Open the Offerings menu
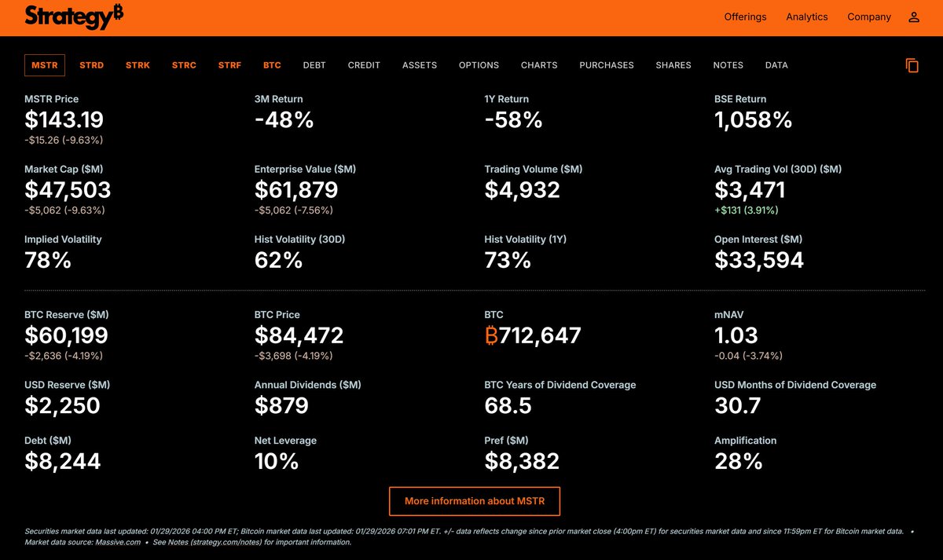 pyautogui.click(x=745, y=16)
